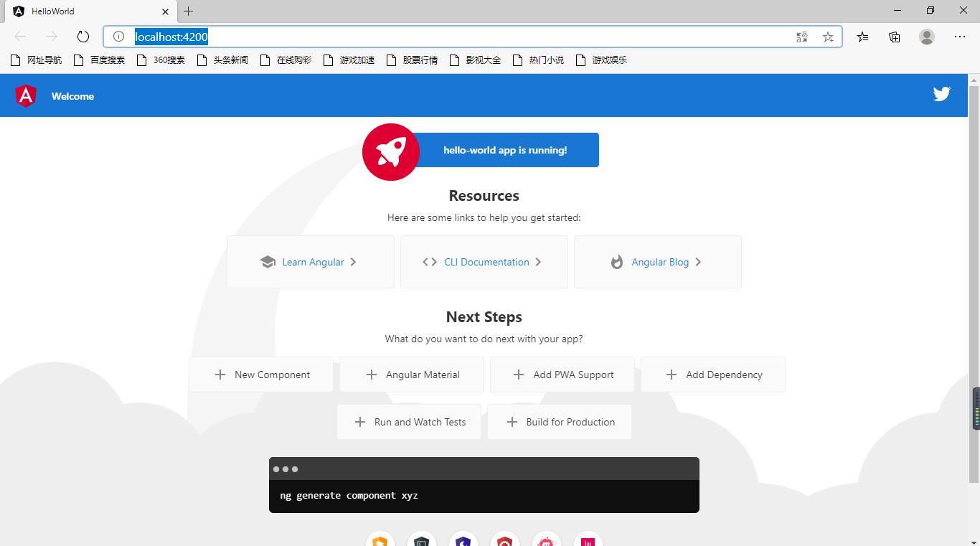Add this page to favorites with the star
The height and width of the screenshot is (546, 980).
(x=828, y=37)
